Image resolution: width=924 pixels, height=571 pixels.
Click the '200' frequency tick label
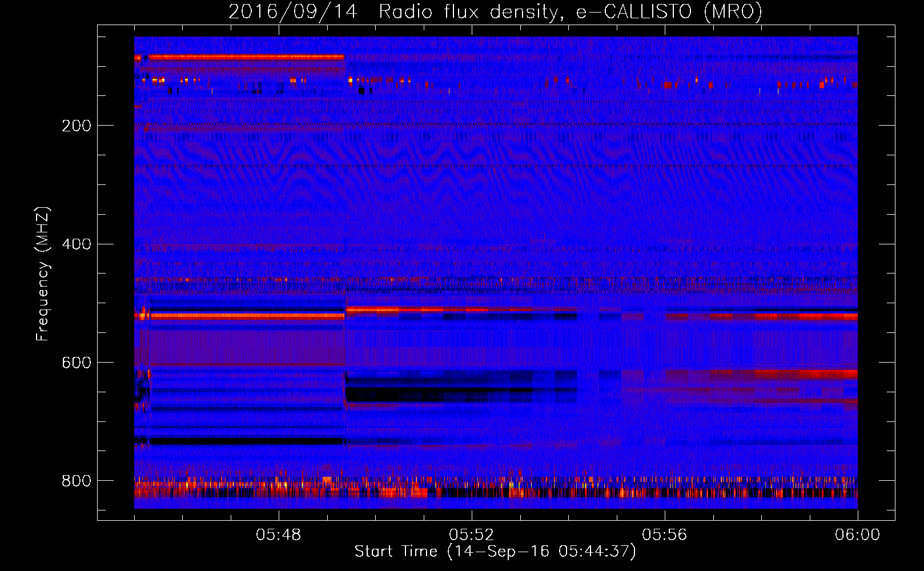point(77,126)
